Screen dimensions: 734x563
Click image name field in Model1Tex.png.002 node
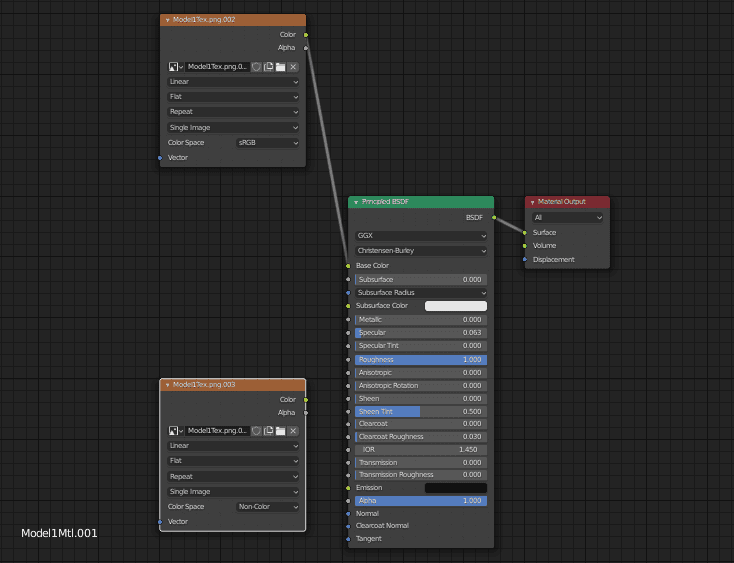tap(217, 67)
